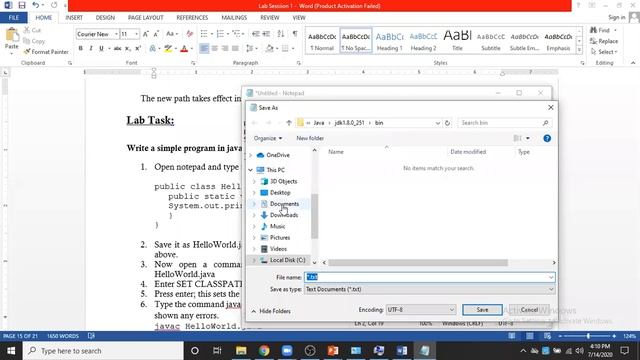
Task: Select Documents in the navigation tree
Action: click(284, 204)
